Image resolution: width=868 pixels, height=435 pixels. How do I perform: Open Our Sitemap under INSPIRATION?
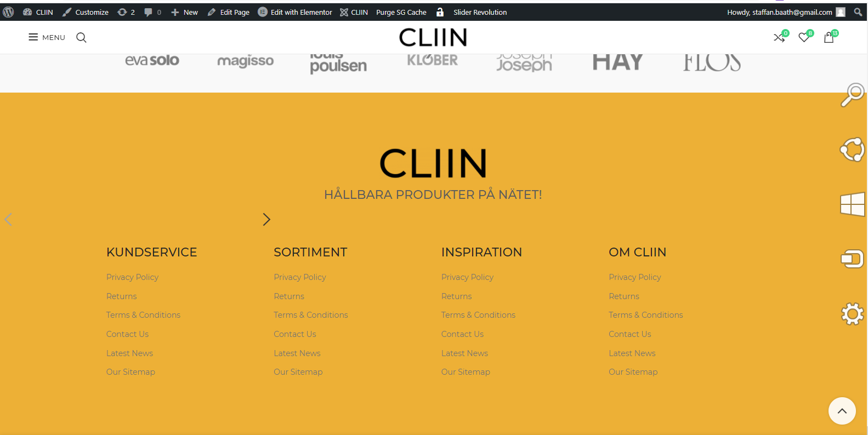point(466,372)
